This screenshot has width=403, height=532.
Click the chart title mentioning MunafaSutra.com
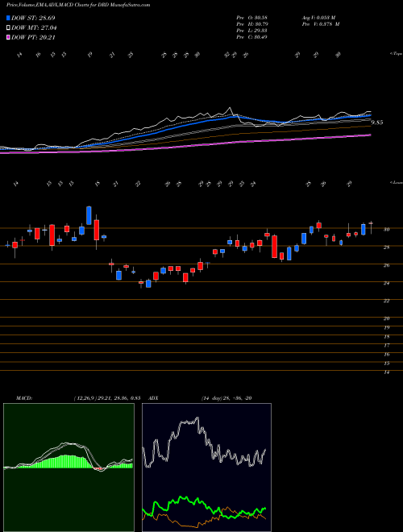(78, 5)
